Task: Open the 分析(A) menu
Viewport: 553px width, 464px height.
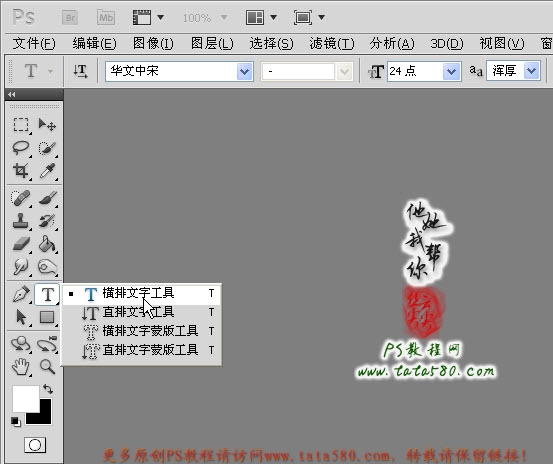Action: point(392,44)
